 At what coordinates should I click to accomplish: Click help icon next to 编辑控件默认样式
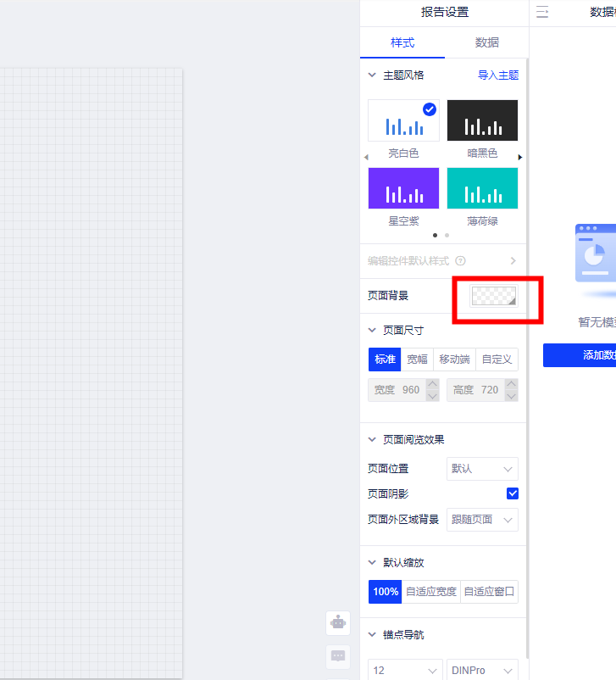coord(460,260)
